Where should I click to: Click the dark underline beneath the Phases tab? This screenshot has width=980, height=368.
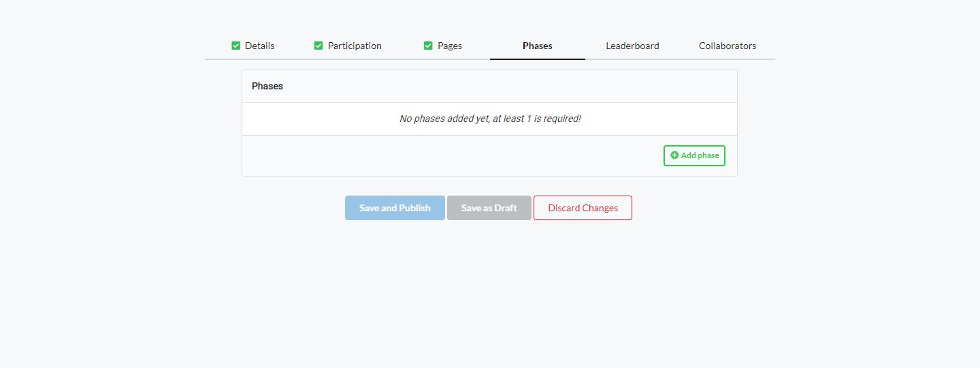pyautogui.click(x=537, y=59)
